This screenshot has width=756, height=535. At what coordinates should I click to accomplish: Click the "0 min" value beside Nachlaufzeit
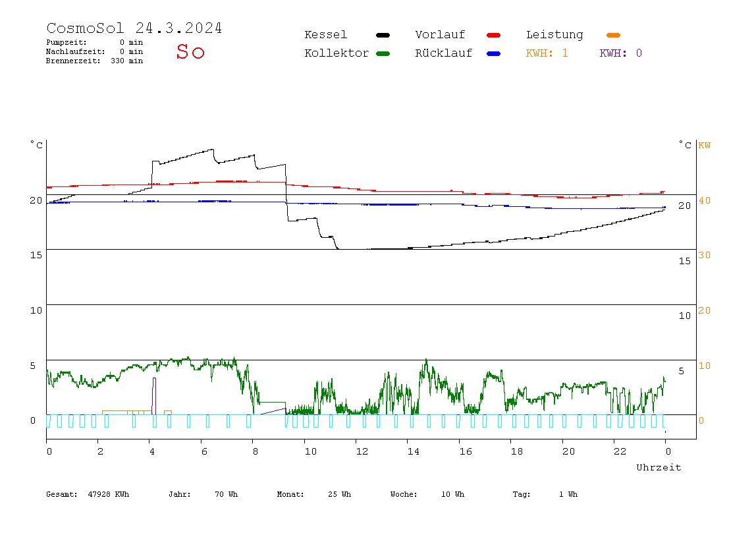pos(131,51)
